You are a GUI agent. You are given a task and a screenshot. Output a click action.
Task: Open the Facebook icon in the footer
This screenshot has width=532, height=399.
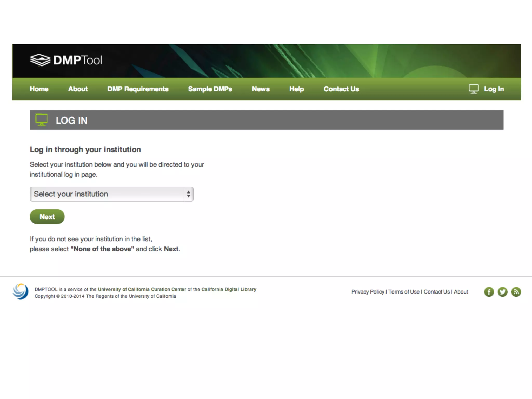(489, 292)
